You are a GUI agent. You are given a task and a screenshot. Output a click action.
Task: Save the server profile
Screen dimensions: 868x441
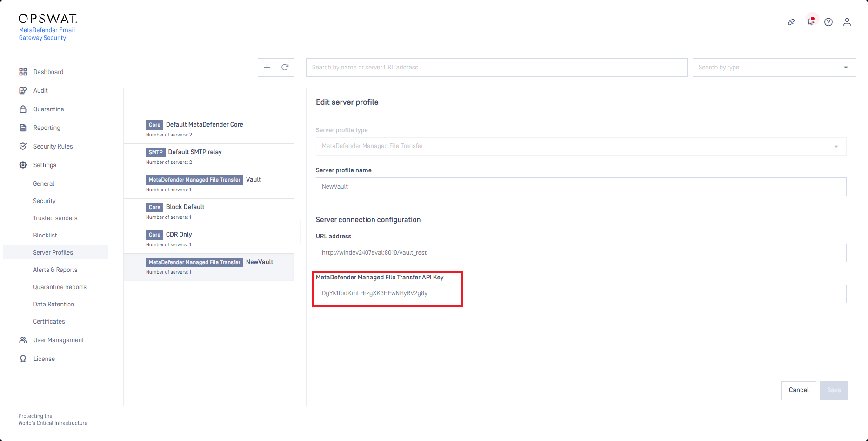(x=834, y=390)
